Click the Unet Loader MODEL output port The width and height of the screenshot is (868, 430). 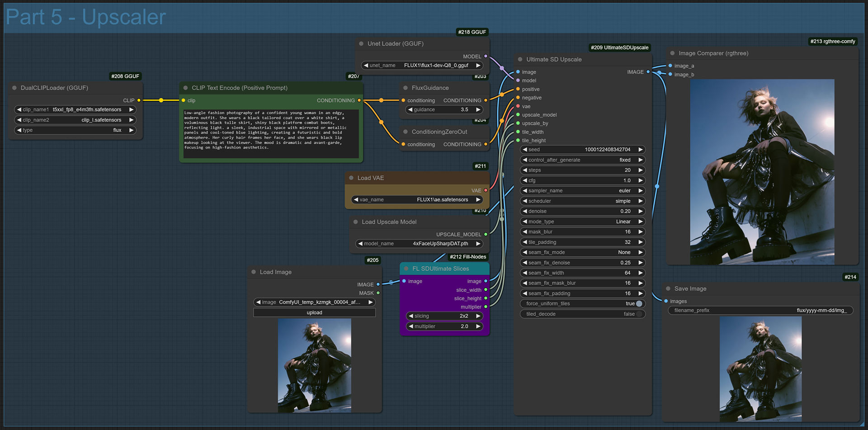pos(486,57)
